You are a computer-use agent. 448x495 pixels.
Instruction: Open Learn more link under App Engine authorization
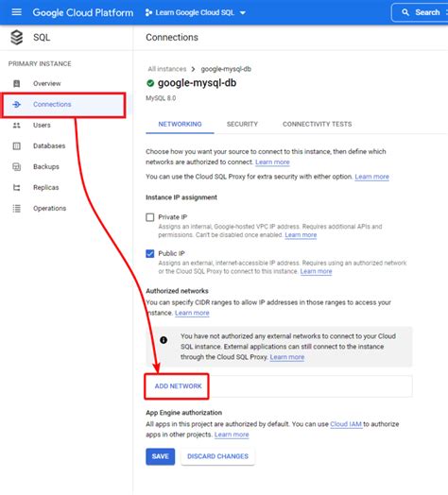[232, 435]
